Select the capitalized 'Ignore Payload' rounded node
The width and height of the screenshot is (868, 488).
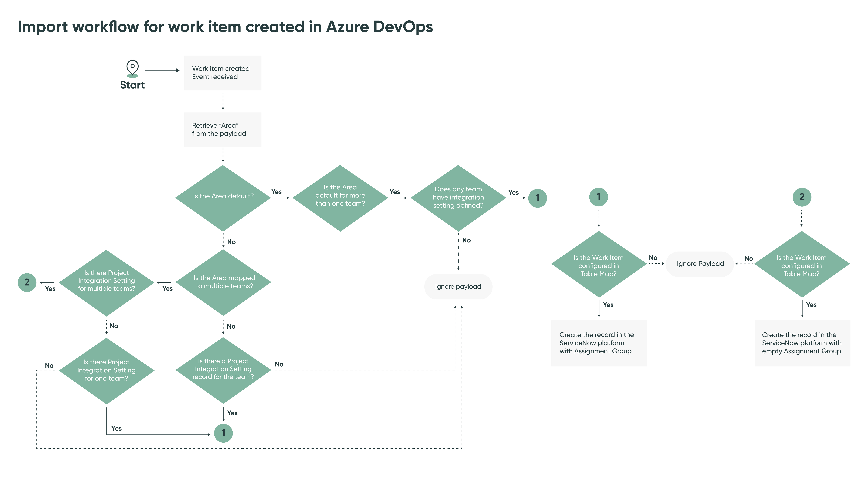point(700,264)
